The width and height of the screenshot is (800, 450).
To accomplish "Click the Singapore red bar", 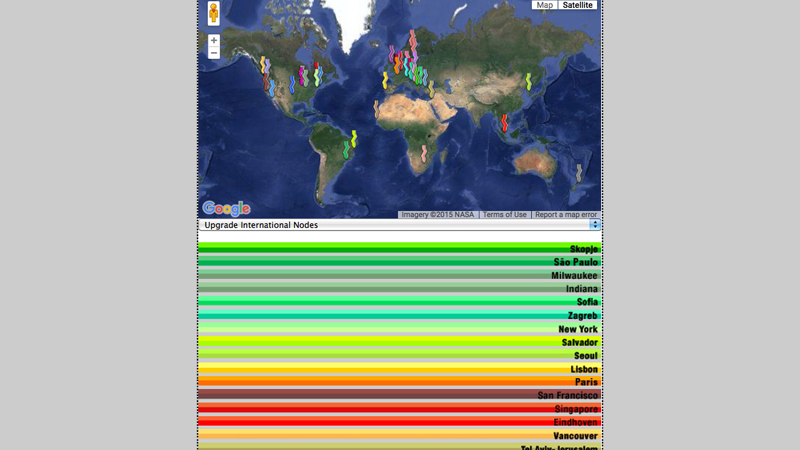I will (x=400, y=409).
